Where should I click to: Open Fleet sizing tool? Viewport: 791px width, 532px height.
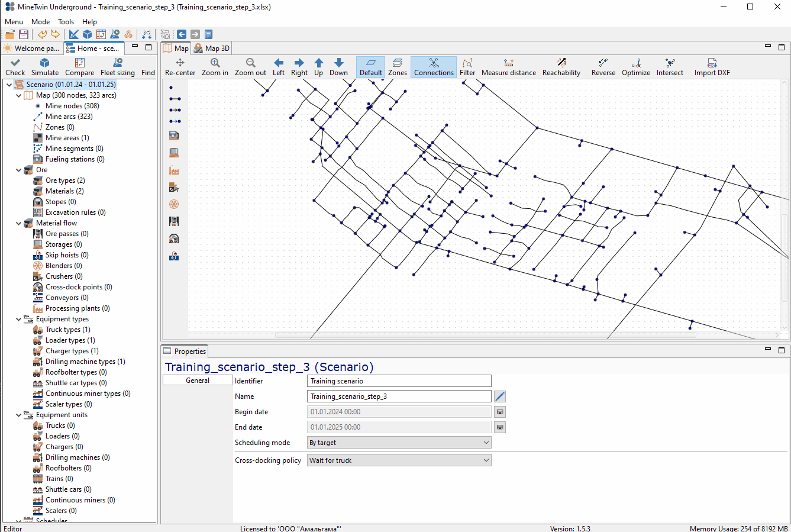pos(118,67)
